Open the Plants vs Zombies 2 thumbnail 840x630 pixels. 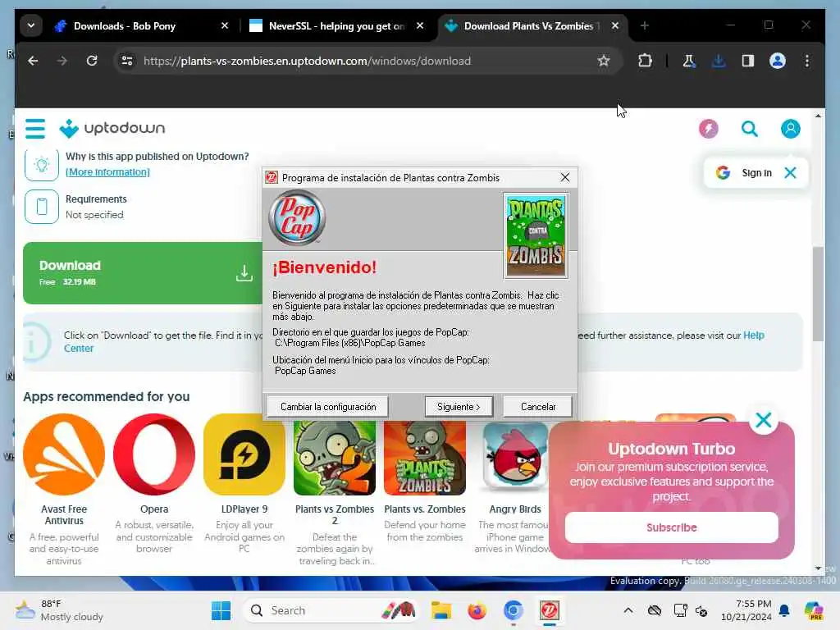tap(335, 458)
